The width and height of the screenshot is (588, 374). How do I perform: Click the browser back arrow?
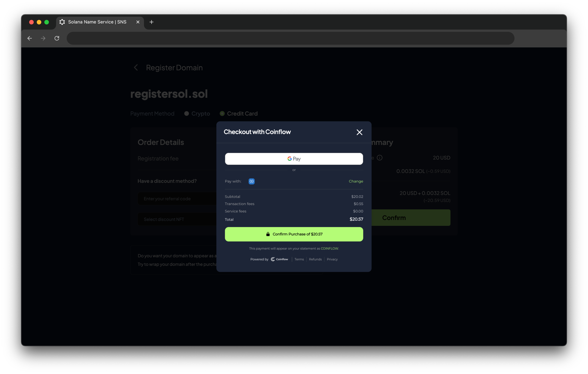click(30, 38)
